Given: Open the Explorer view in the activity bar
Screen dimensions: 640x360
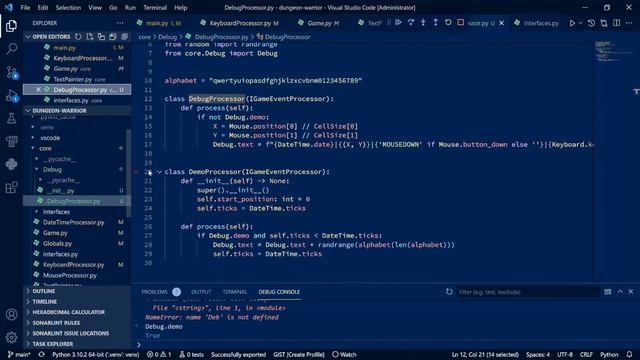Looking at the screenshot, I should click(x=11, y=26).
